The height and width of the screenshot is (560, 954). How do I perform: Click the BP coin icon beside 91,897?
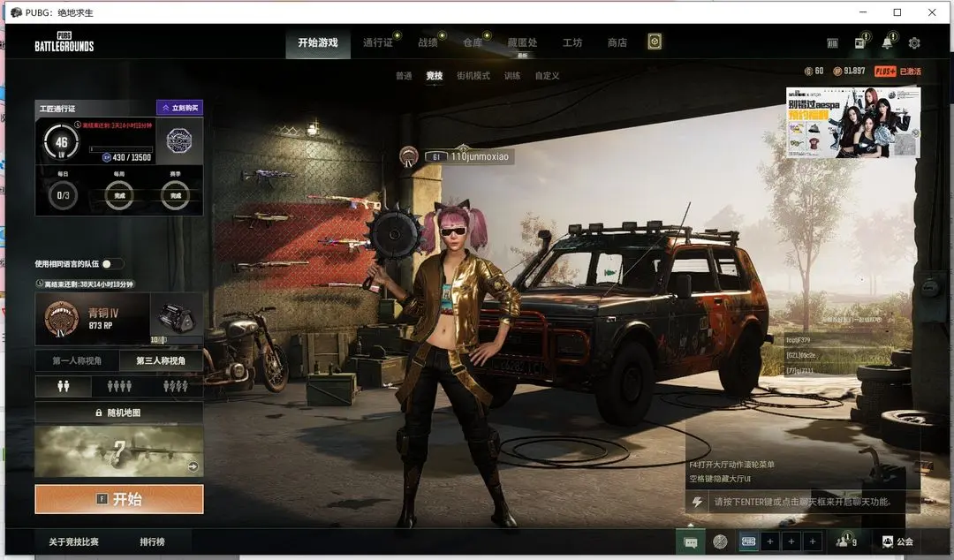click(837, 72)
